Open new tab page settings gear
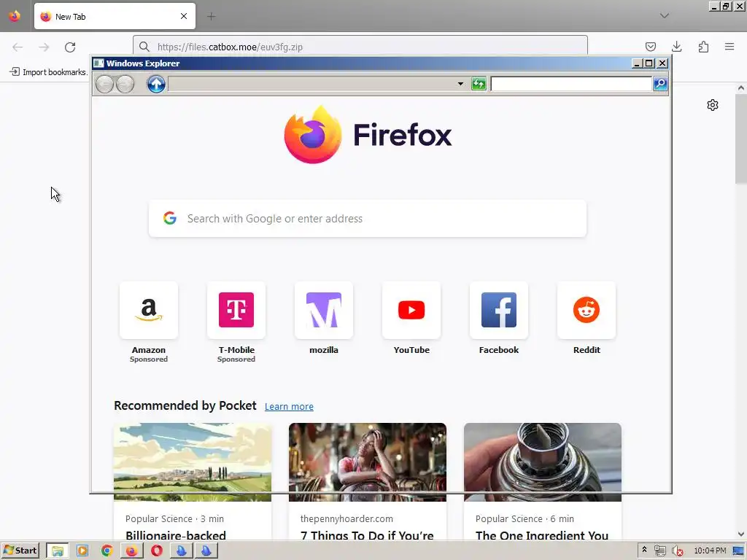This screenshot has height=560, width=747. coord(712,105)
